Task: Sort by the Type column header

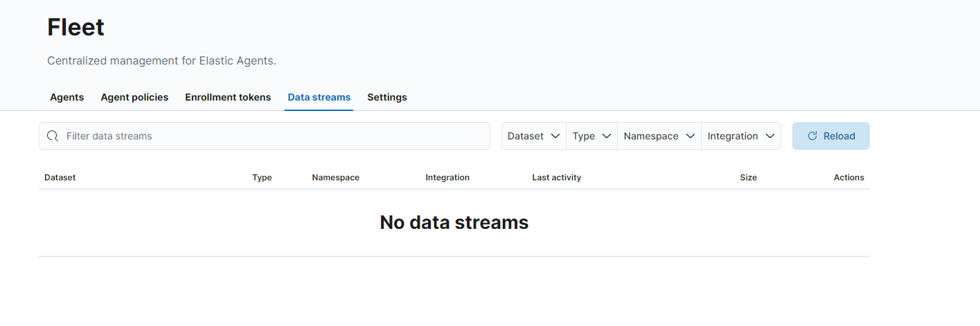Action: tap(262, 178)
